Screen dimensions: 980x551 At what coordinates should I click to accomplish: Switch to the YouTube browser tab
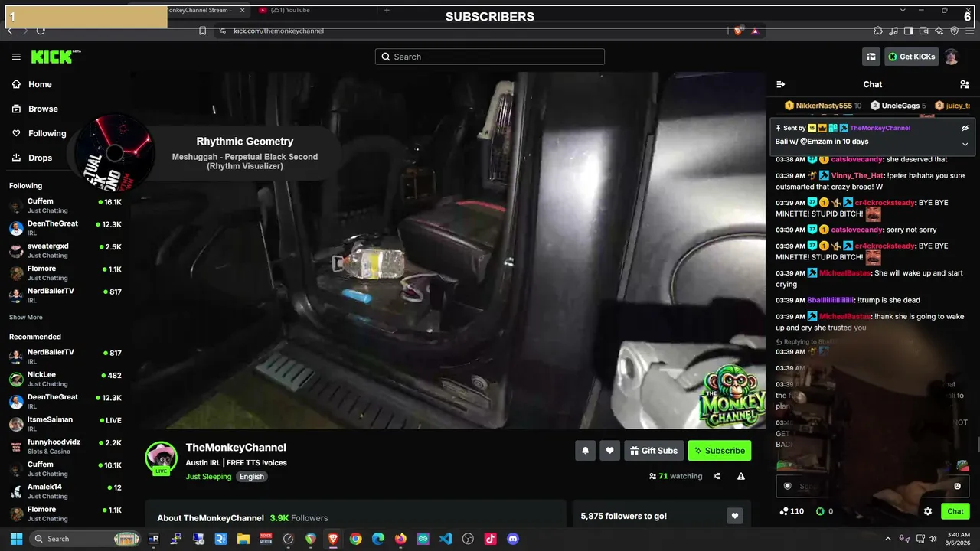(315, 10)
